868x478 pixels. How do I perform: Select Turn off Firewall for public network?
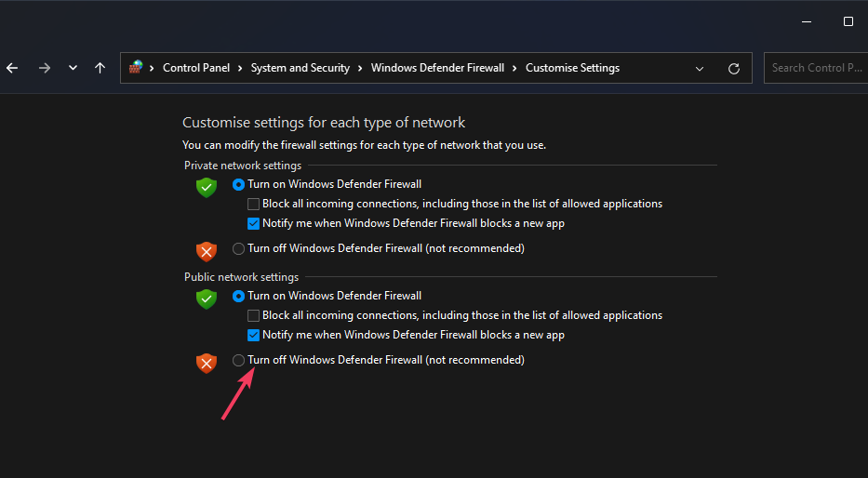238,360
